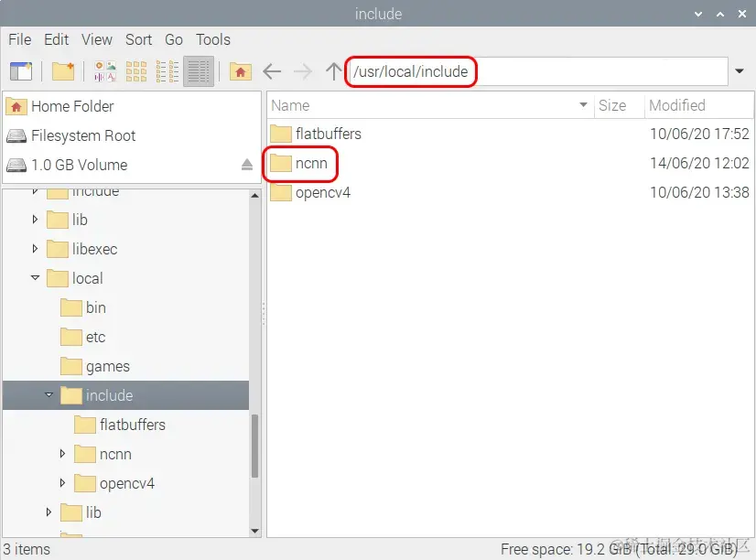Select detailed list view

pos(199,71)
